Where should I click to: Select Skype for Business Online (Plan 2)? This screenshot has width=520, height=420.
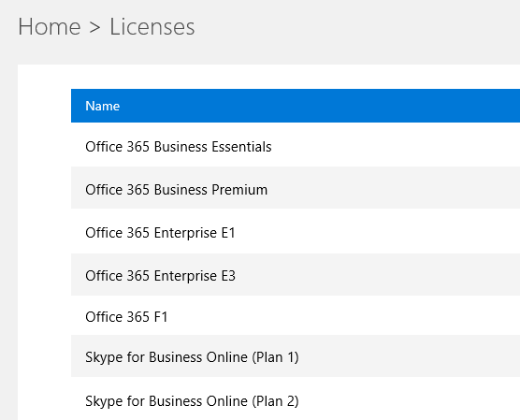pyautogui.click(x=192, y=401)
